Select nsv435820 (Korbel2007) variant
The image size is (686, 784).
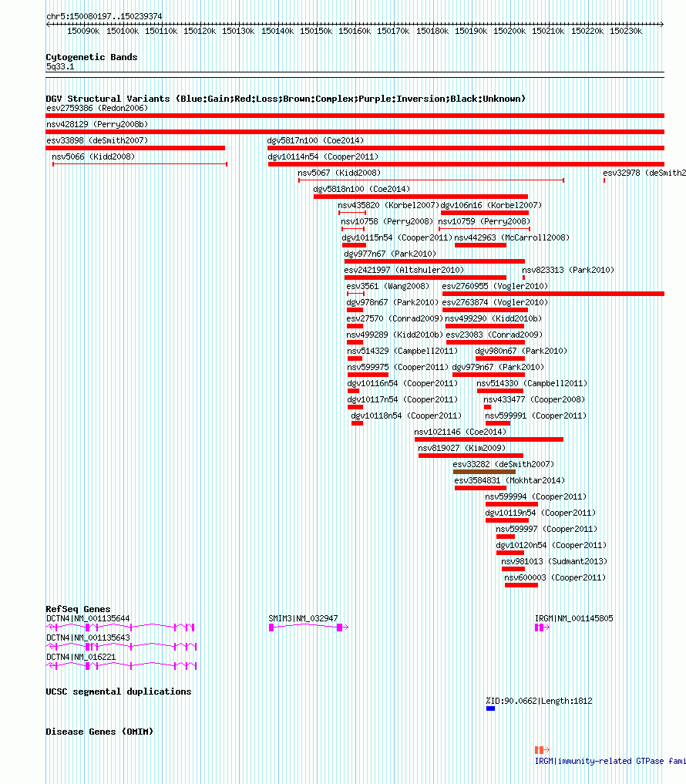(x=388, y=205)
